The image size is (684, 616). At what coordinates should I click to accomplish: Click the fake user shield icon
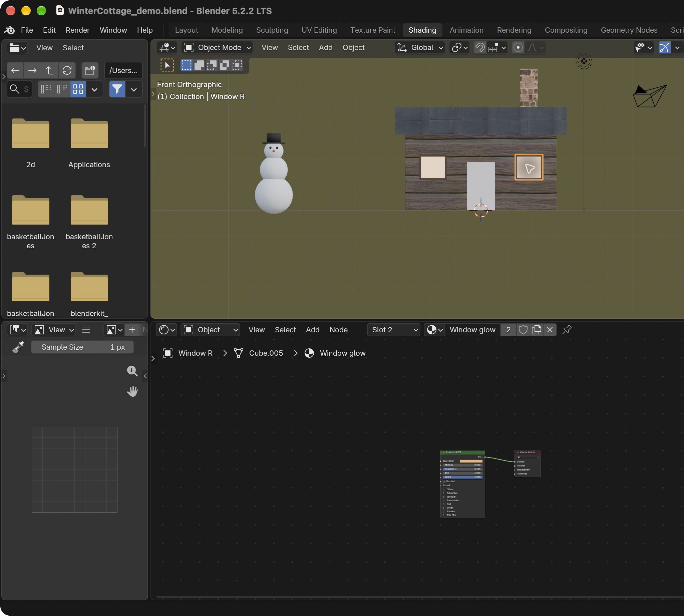523,330
